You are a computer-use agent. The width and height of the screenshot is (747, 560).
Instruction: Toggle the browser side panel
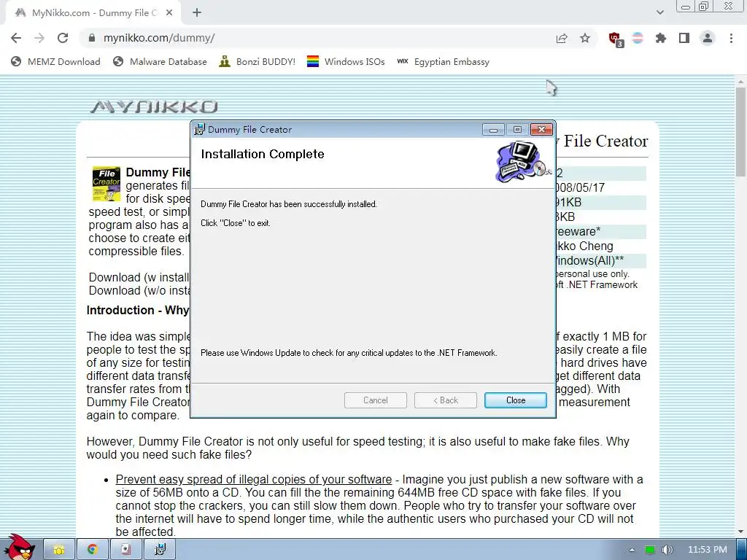684,38
